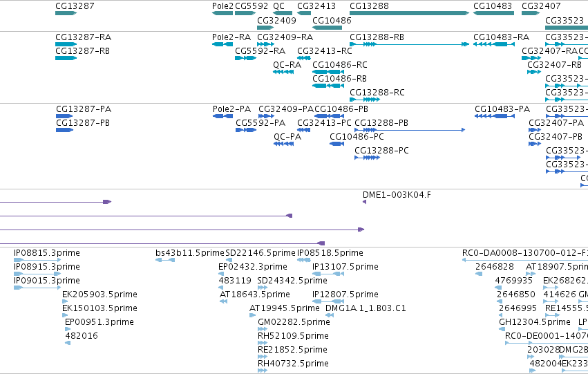Select protein CG32413-PC

[x=303, y=130]
